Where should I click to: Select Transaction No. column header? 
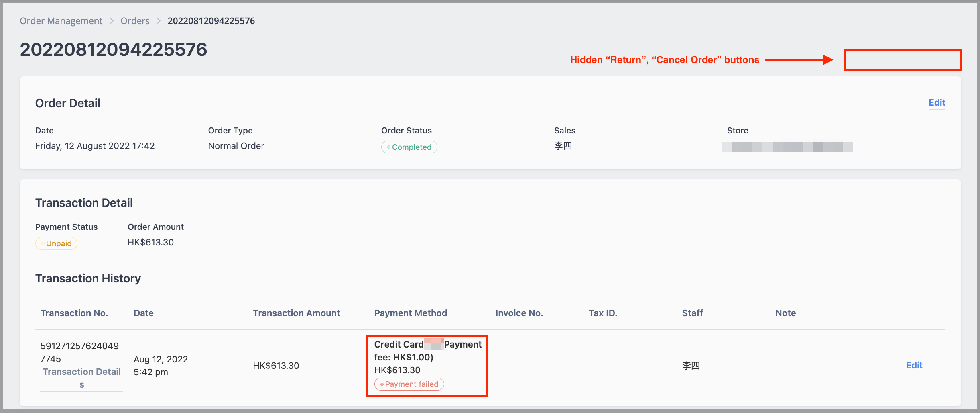pos(74,313)
